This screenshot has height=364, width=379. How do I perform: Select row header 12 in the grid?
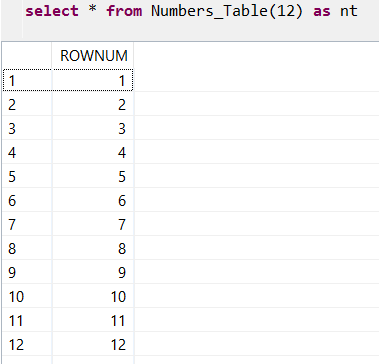[x=27, y=344]
